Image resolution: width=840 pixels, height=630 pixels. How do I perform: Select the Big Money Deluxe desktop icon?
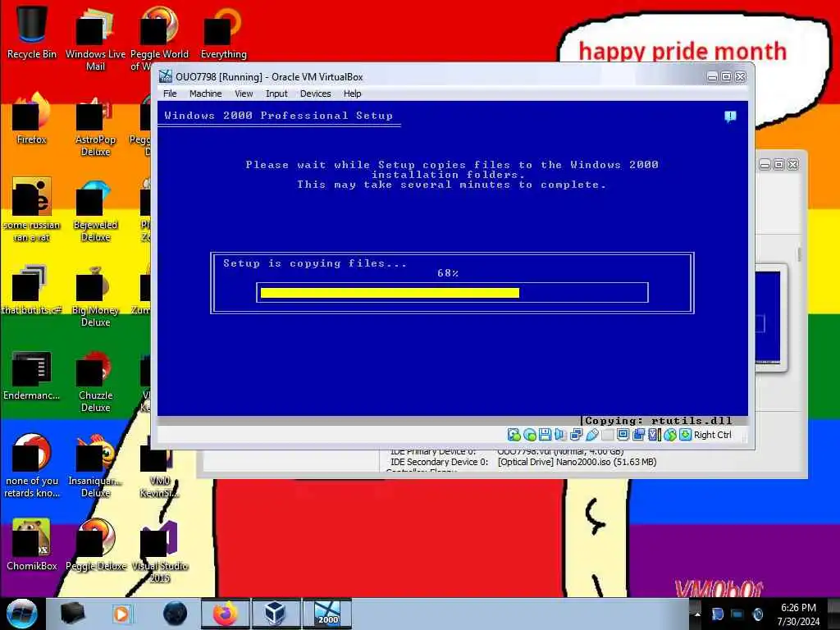coord(95,295)
